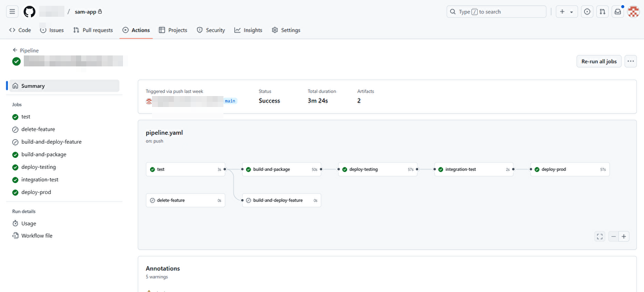Click the '3m 24s' total duration

(x=318, y=101)
